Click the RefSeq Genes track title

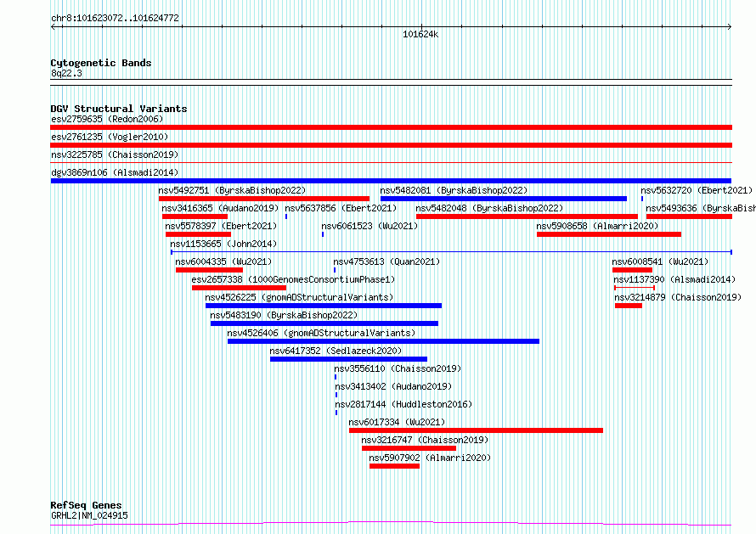click(x=86, y=506)
